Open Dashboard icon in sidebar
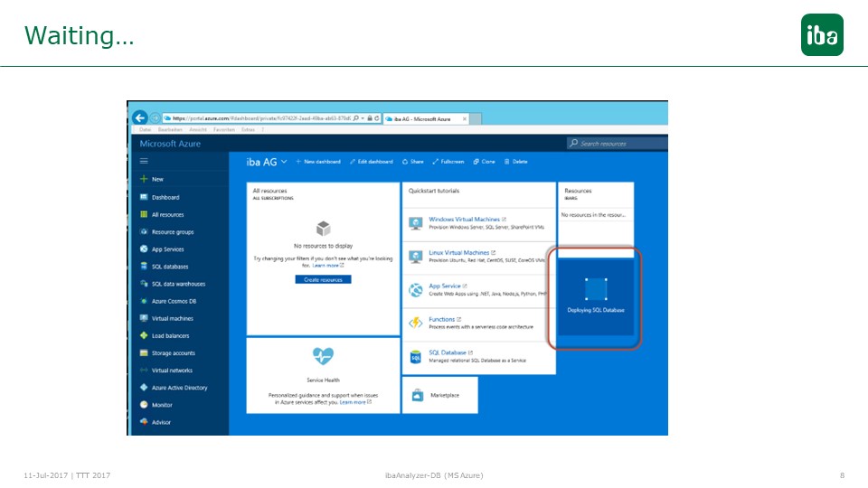Screen dimensions: 868x488 click(144, 197)
